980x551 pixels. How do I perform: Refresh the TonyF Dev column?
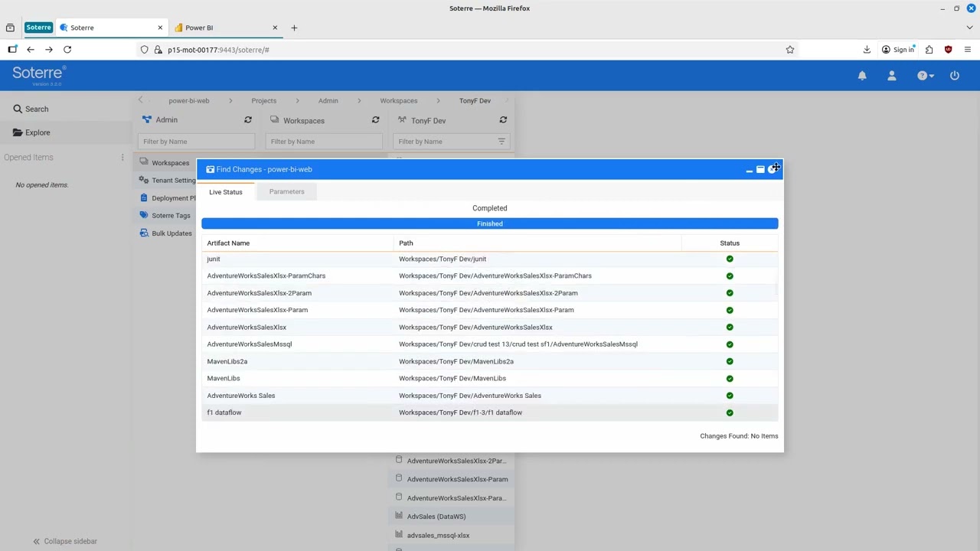(x=503, y=120)
